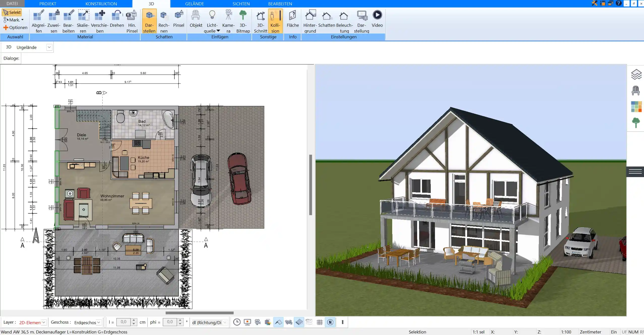Viewport: 644px width, 335px height.
Task: Open the GELÄNDE tab
Action: pos(194,4)
